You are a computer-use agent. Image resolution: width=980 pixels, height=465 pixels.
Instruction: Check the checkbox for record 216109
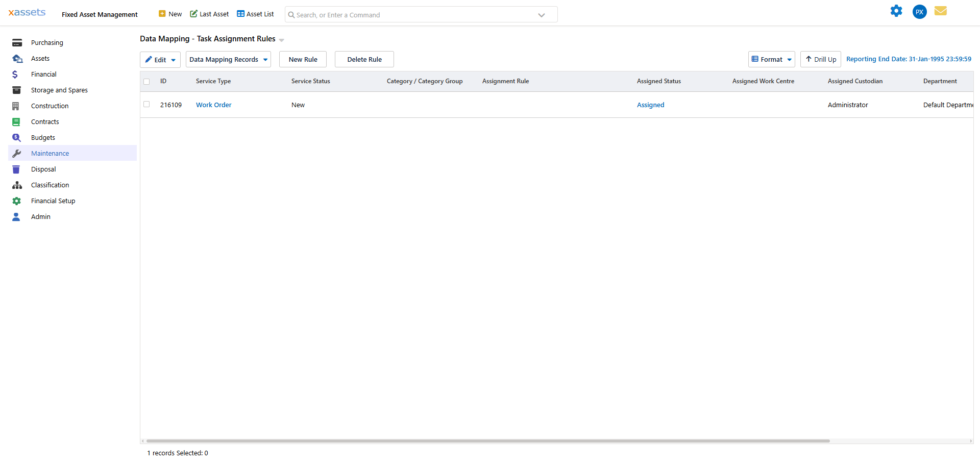coord(146,104)
